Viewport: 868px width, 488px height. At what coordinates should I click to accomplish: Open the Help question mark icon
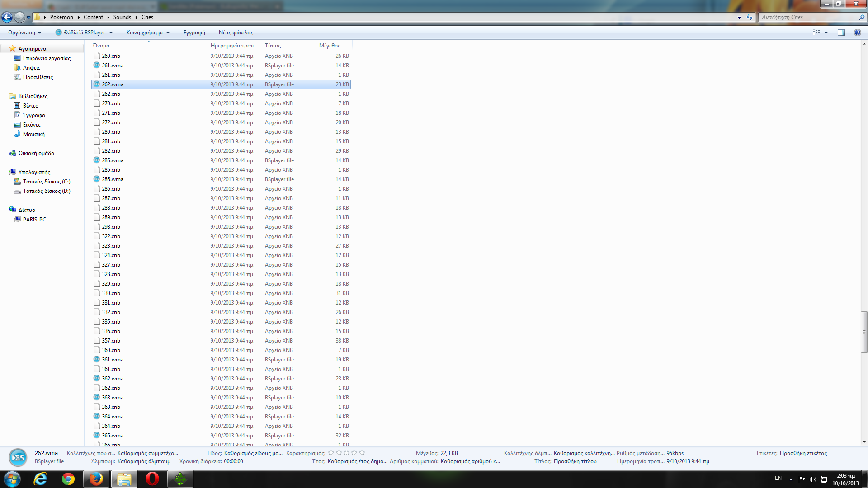(857, 33)
